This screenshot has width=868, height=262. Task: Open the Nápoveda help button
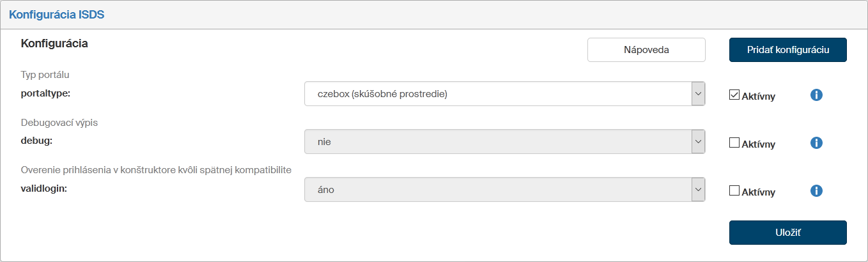(646, 50)
